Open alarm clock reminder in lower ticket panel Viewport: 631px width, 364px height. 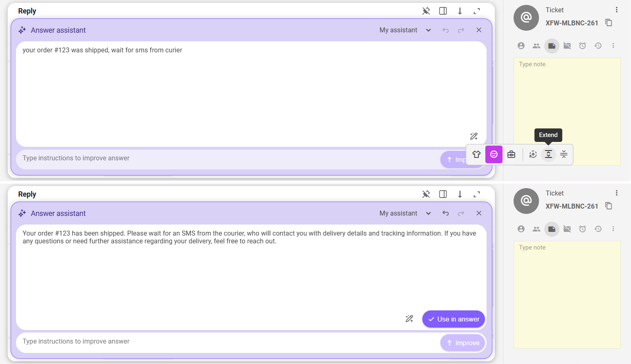[582, 229]
